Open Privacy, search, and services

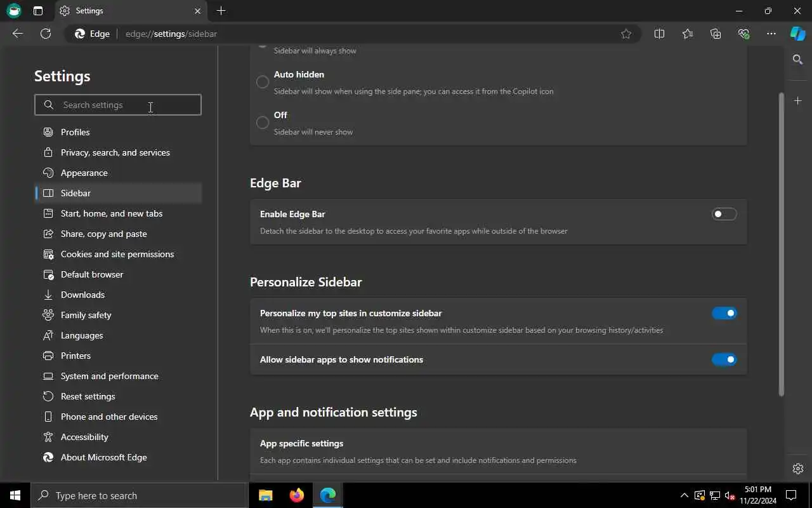point(118,152)
